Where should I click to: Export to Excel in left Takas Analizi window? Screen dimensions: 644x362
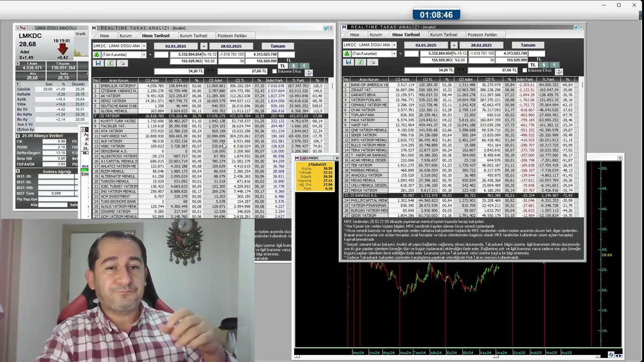pyautogui.click(x=110, y=63)
